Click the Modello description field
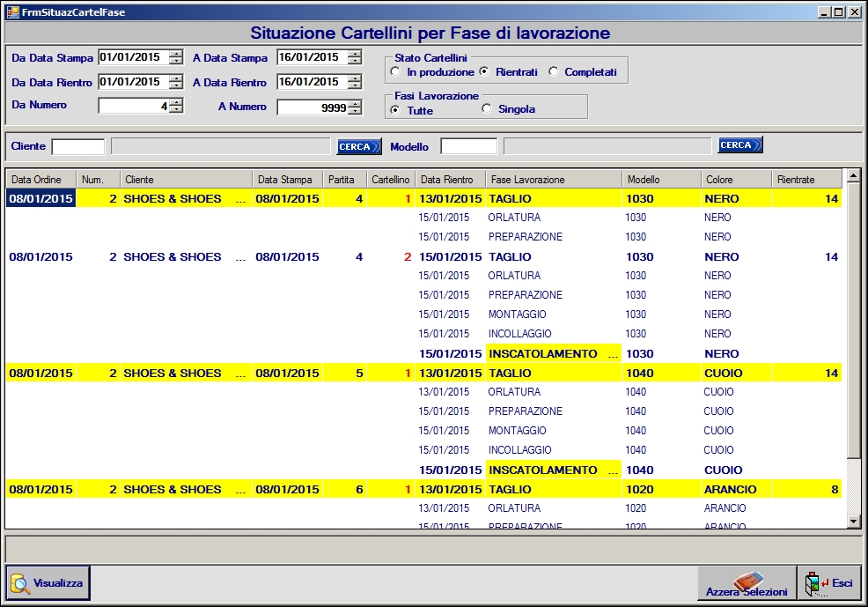The height and width of the screenshot is (607, 868). pyautogui.click(x=607, y=147)
